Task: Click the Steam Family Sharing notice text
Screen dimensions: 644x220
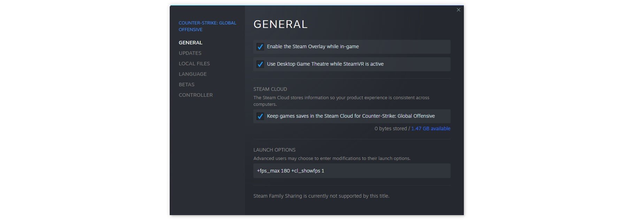Action: [x=321, y=196]
